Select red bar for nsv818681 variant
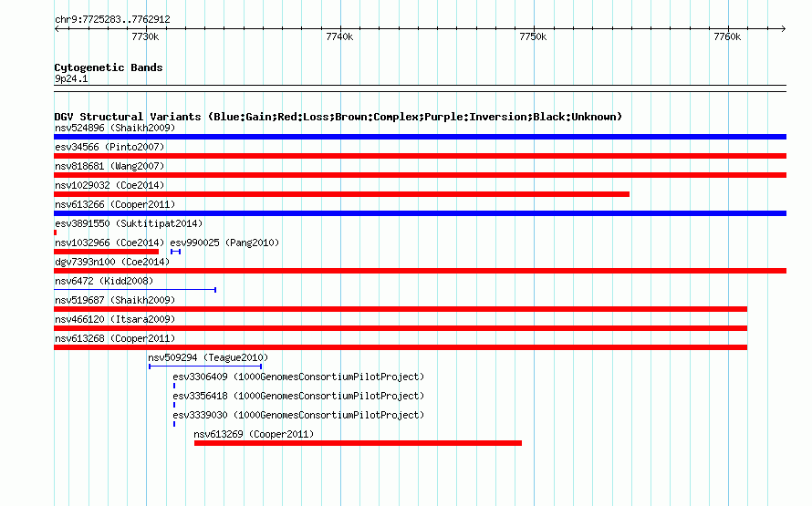 pyautogui.click(x=420, y=175)
